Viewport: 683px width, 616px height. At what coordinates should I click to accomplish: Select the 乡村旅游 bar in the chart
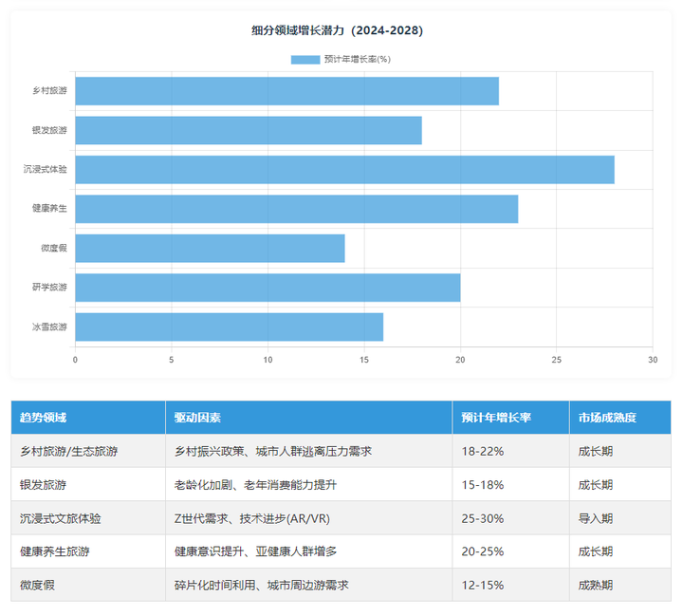point(287,91)
